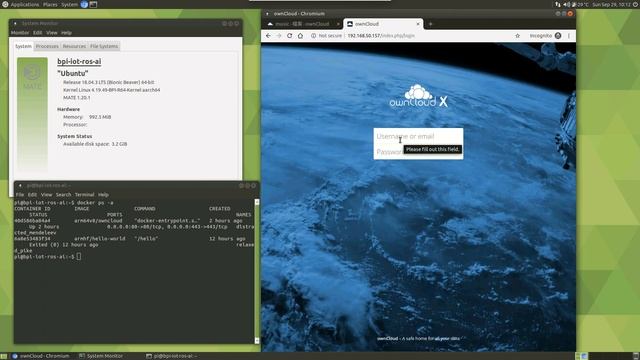This screenshot has width=640, height=360.
Task: Close the active ownCloud tab
Action: point(418,24)
